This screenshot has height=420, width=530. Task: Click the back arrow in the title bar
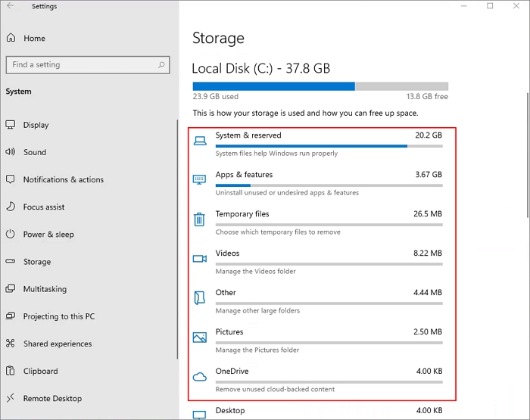[11, 7]
